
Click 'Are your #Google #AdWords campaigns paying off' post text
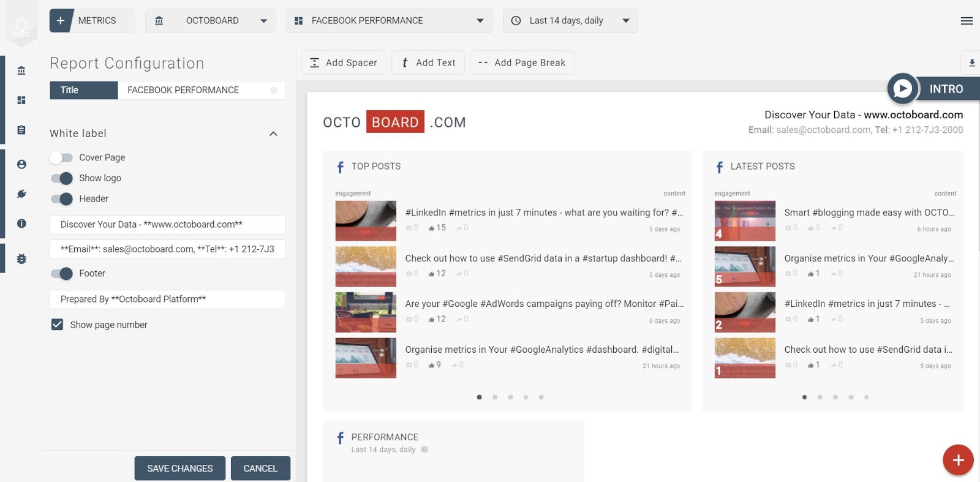tap(544, 304)
